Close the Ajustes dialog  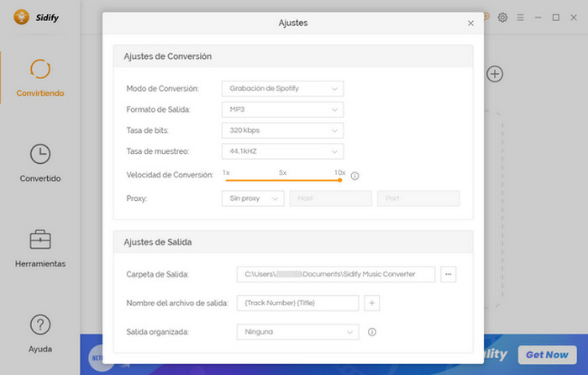[470, 24]
